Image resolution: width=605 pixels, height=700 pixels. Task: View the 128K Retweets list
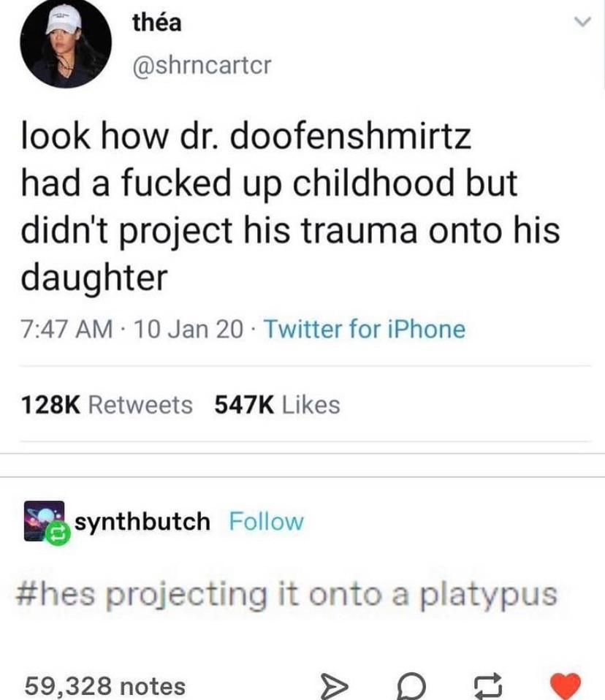107,405
